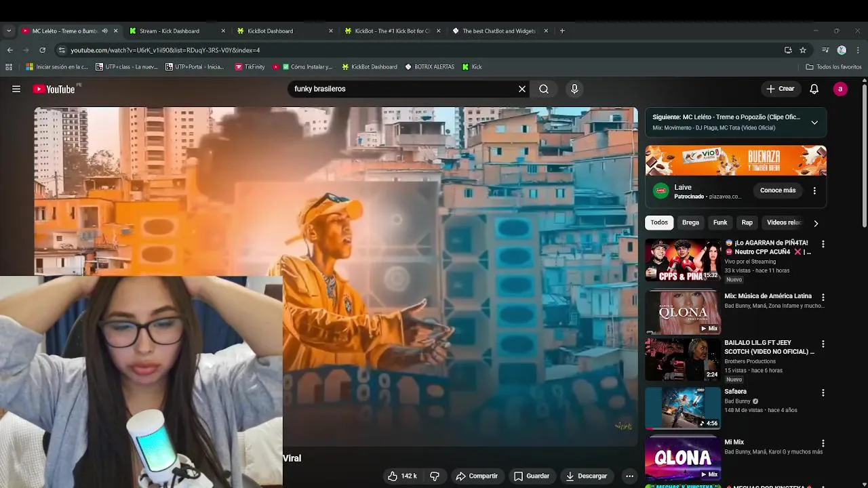Select the Brega filter chip
Image resolution: width=868 pixels, height=488 pixels.
tap(690, 222)
